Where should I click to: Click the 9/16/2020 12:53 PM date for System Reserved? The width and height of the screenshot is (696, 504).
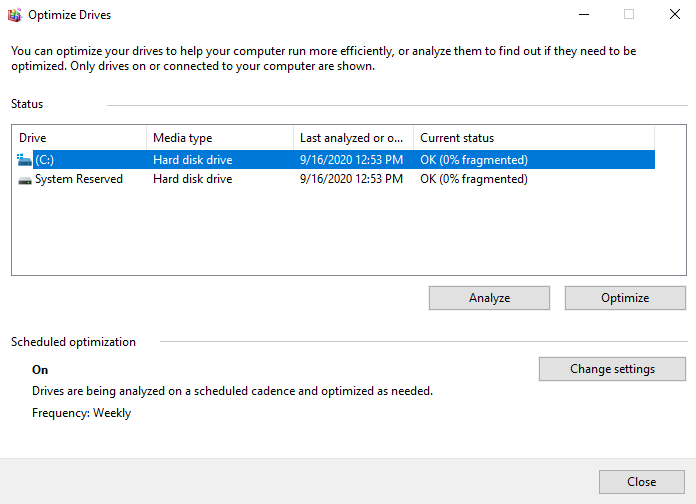coord(351,179)
